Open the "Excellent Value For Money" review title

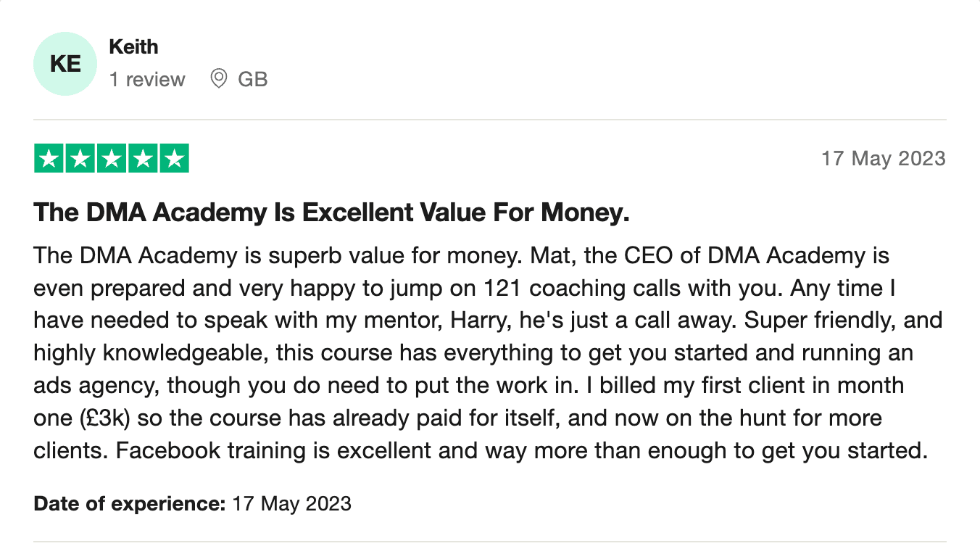pyautogui.click(x=331, y=212)
